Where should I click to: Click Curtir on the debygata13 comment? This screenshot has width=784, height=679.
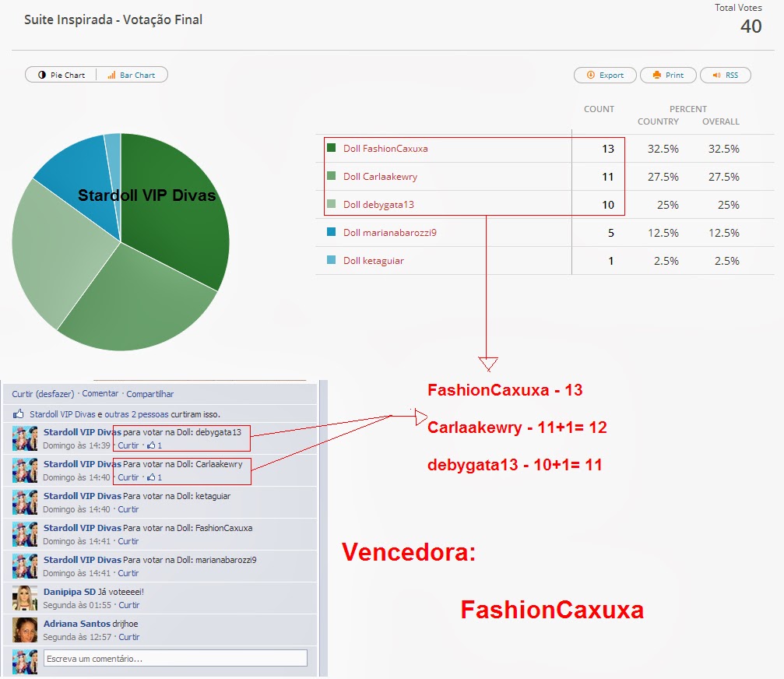click(128, 445)
